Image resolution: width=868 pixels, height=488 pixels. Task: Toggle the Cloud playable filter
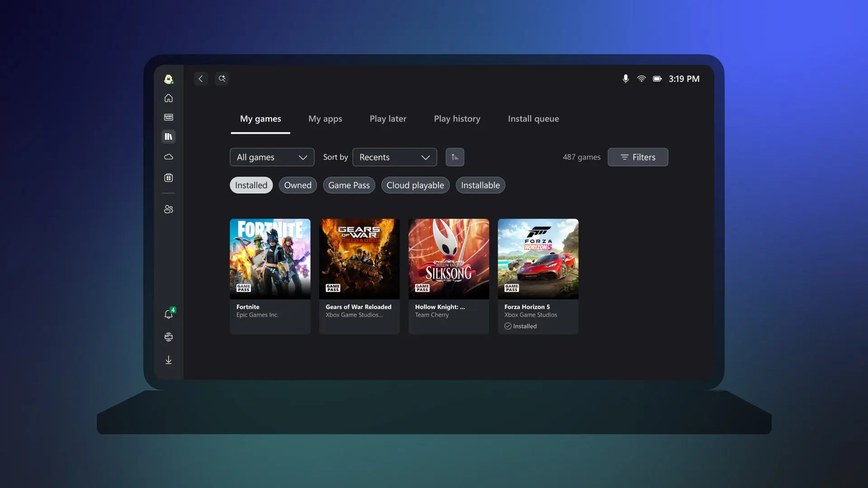(x=415, y=185)
